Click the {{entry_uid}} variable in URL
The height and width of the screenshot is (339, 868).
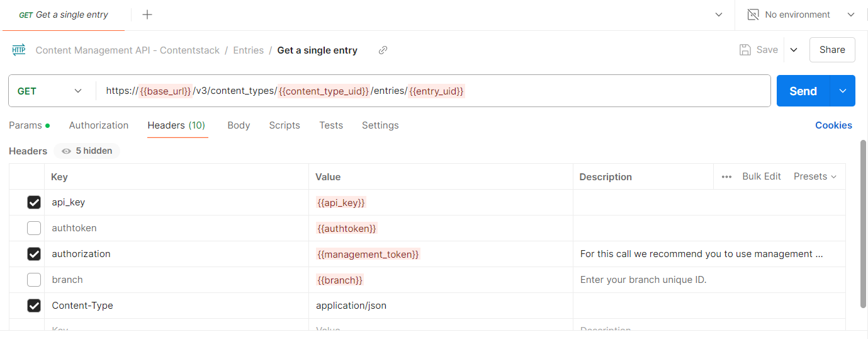[x=436, y=91]
